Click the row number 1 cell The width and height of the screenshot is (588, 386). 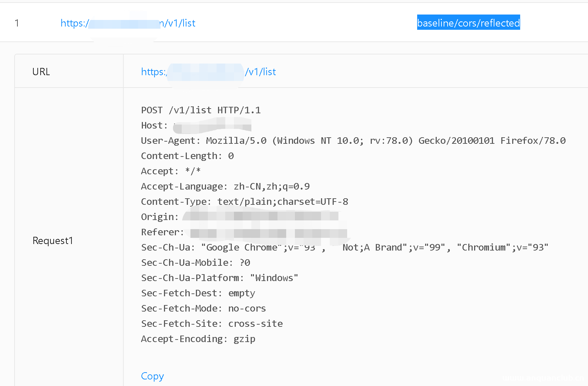tap(17, 23)
